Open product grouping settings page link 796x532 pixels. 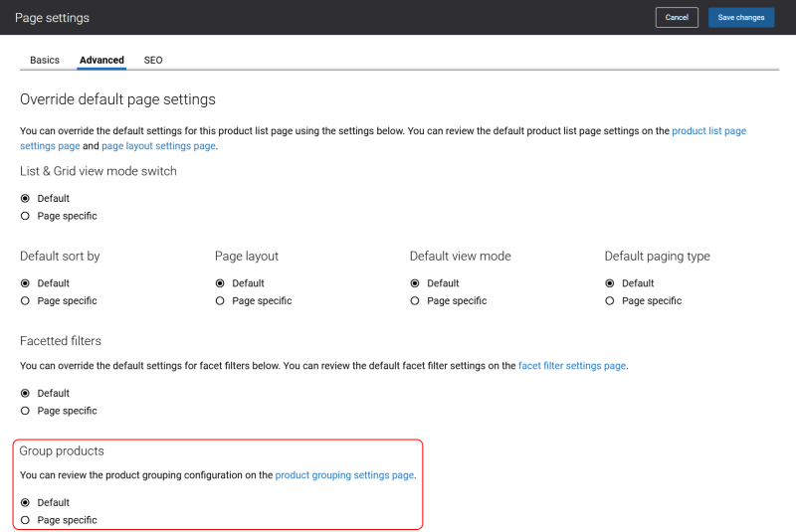tap(344, 475)
